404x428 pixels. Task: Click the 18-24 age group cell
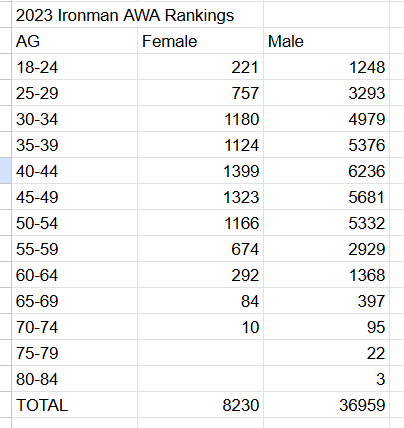74,67
